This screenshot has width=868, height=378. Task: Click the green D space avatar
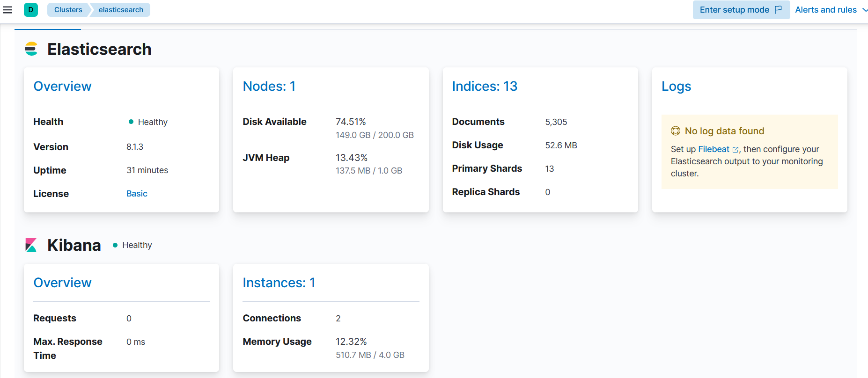[x=31, y=10]
